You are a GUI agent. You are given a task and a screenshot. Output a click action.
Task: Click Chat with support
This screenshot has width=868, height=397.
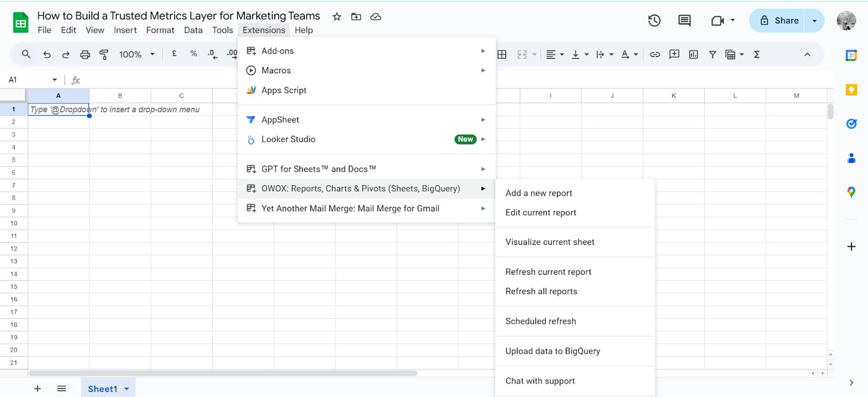click(574, 381)
